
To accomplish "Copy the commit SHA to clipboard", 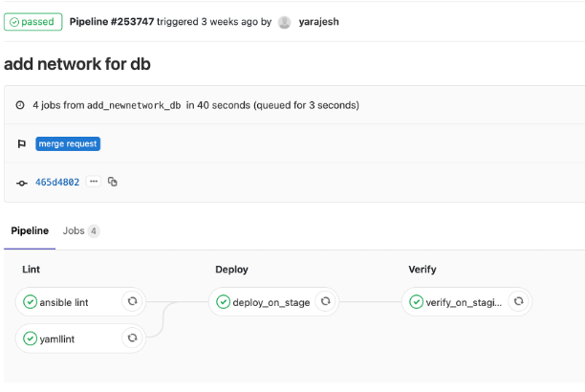I will coord(113,182).
